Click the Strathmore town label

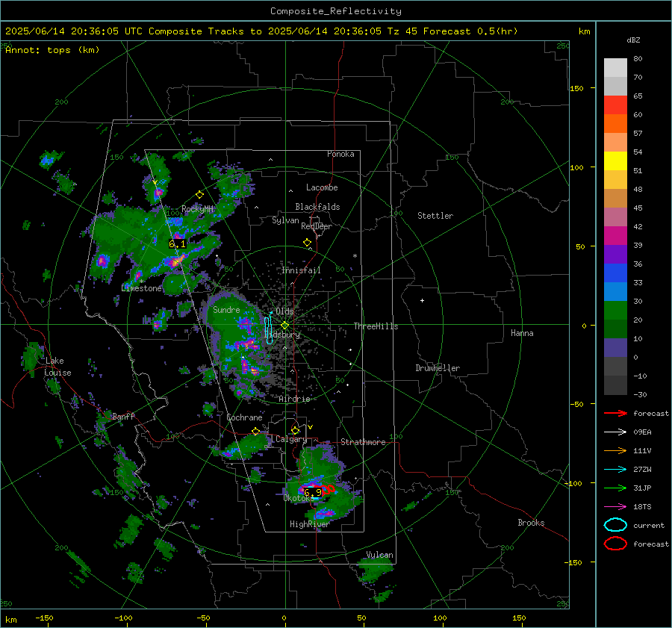pyautogui.click(x=363, y=442)
